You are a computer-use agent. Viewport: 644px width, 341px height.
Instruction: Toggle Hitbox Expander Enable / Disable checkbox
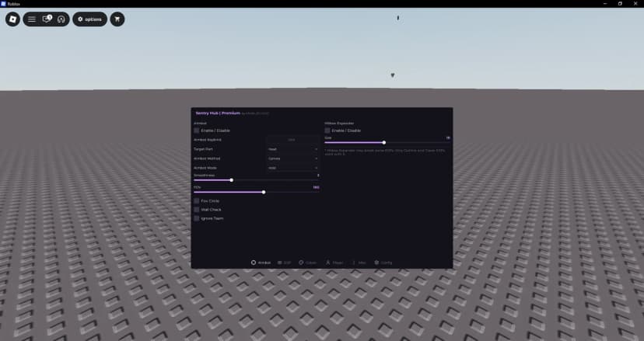click(327, 130)
